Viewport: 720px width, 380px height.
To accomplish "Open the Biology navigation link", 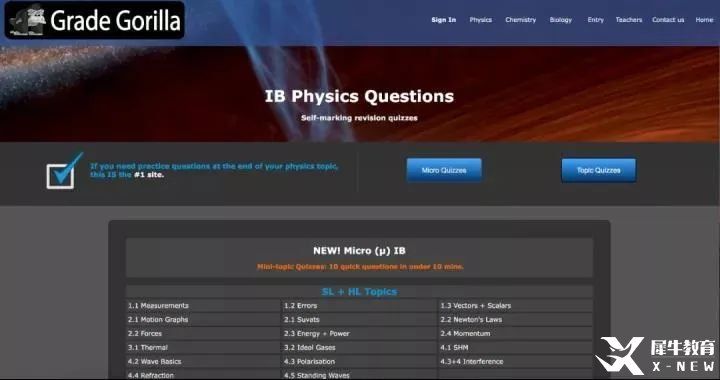I will (x=561, y=20).
